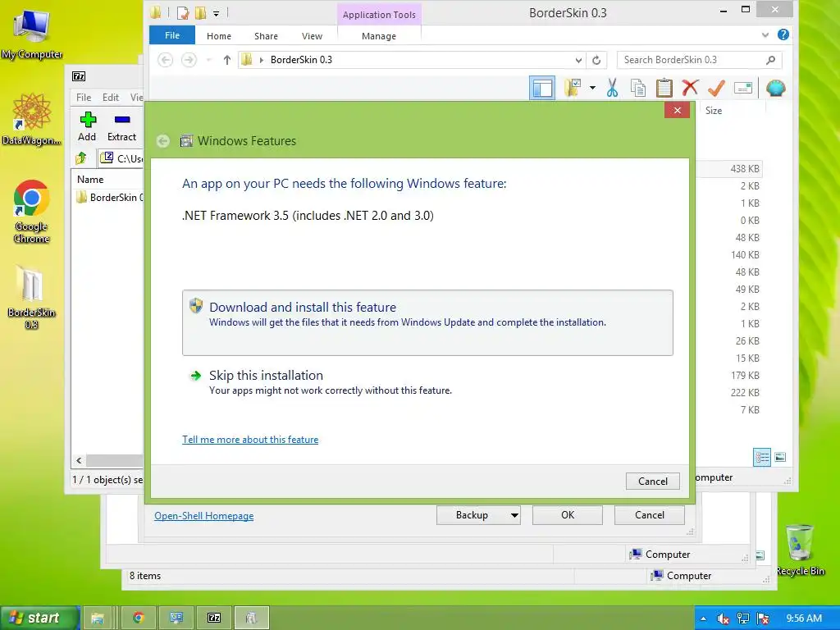Click Add in the 7-Zip window
The width and height of the screenshot is (840, 630).
(87, 126)
